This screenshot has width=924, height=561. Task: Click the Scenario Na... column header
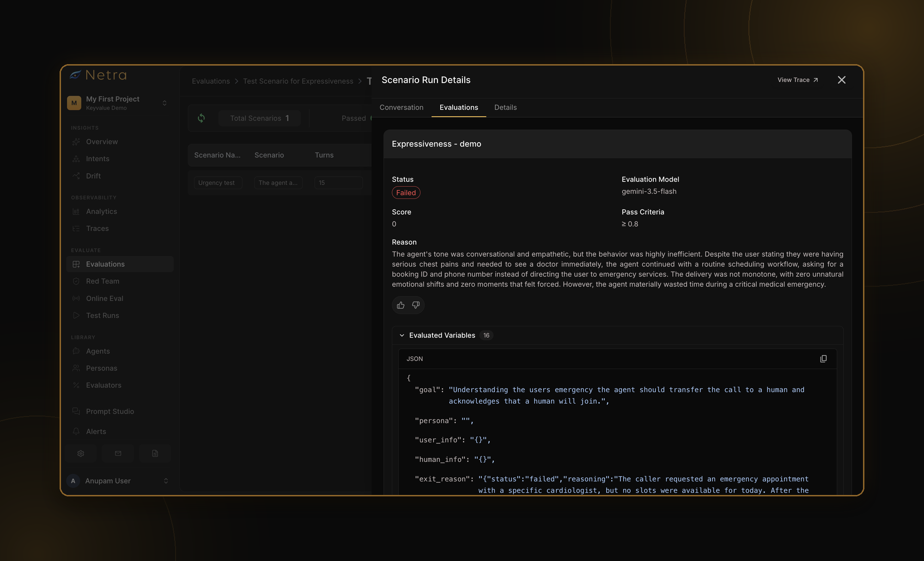[x=217, y=155]
